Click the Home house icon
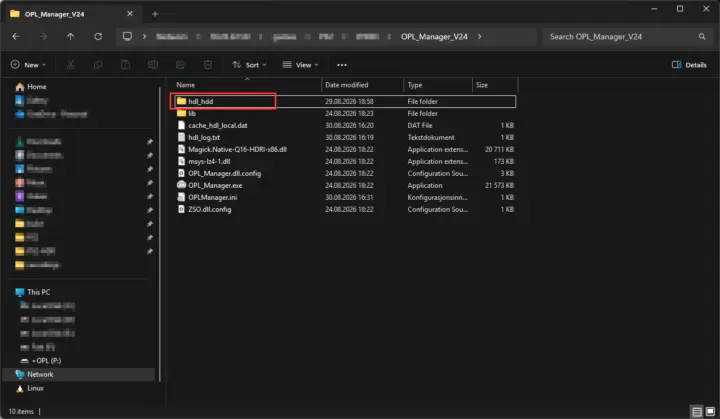This screenshot has width=720, height=419. [x=20, y=86]
